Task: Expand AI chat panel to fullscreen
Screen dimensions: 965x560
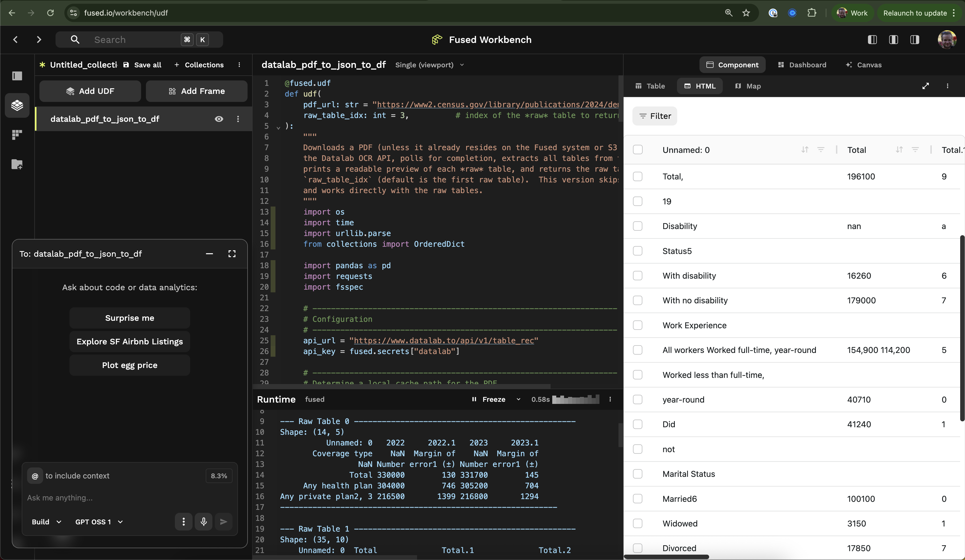Action: (232, 253)
